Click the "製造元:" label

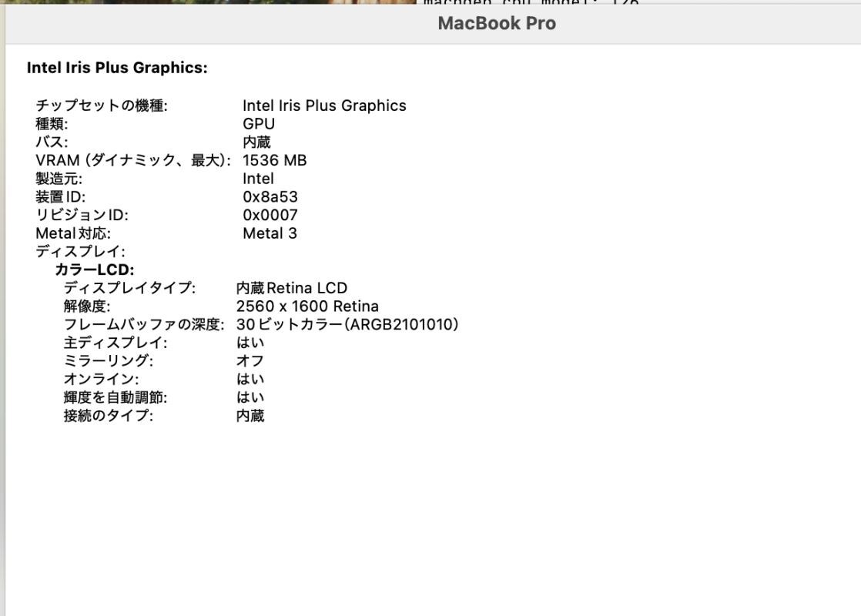click(x=59, y=179)
